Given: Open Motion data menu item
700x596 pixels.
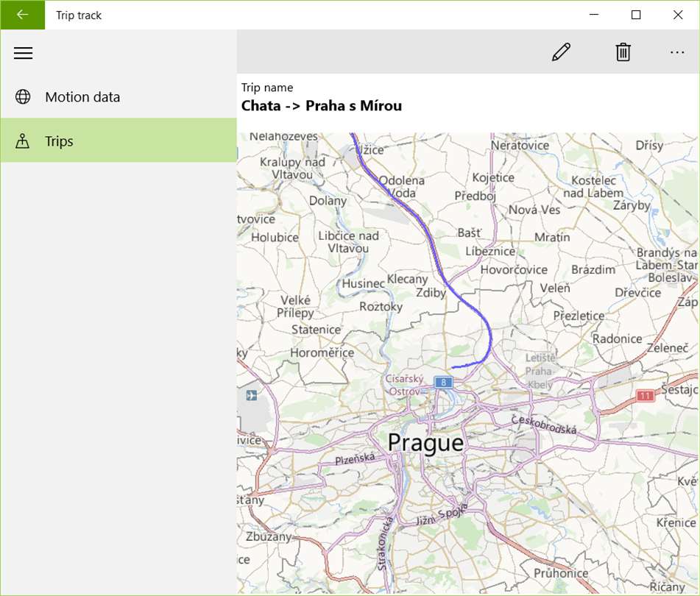Looking at the screenshot, I should click(x=119, y=96).
